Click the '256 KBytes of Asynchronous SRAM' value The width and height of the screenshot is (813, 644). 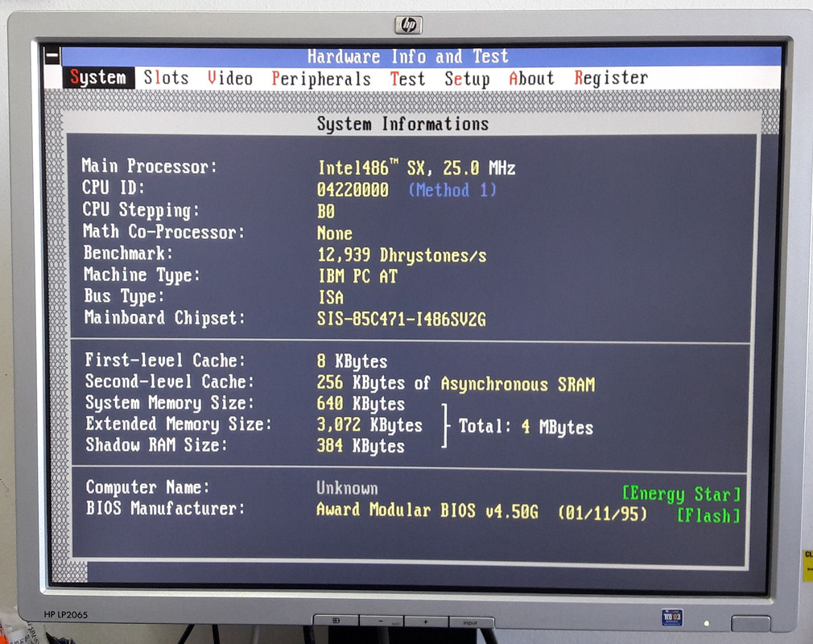[x=456, y=384]
